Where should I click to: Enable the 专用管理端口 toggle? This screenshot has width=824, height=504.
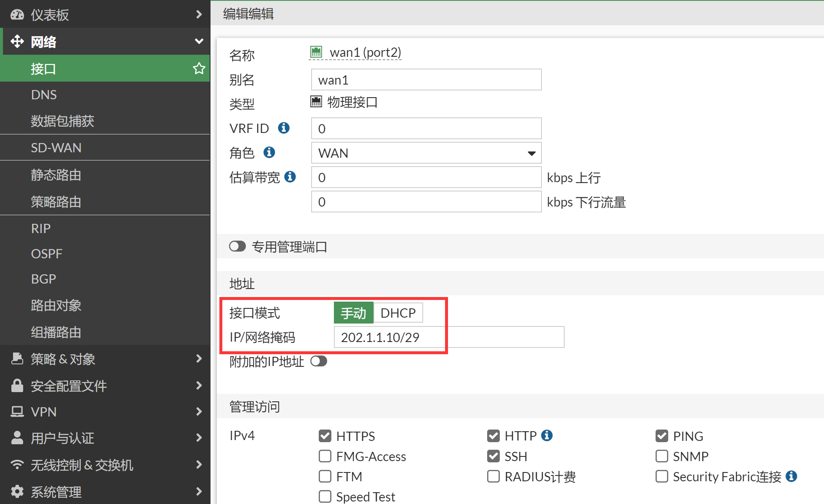[x=237, y=247]
